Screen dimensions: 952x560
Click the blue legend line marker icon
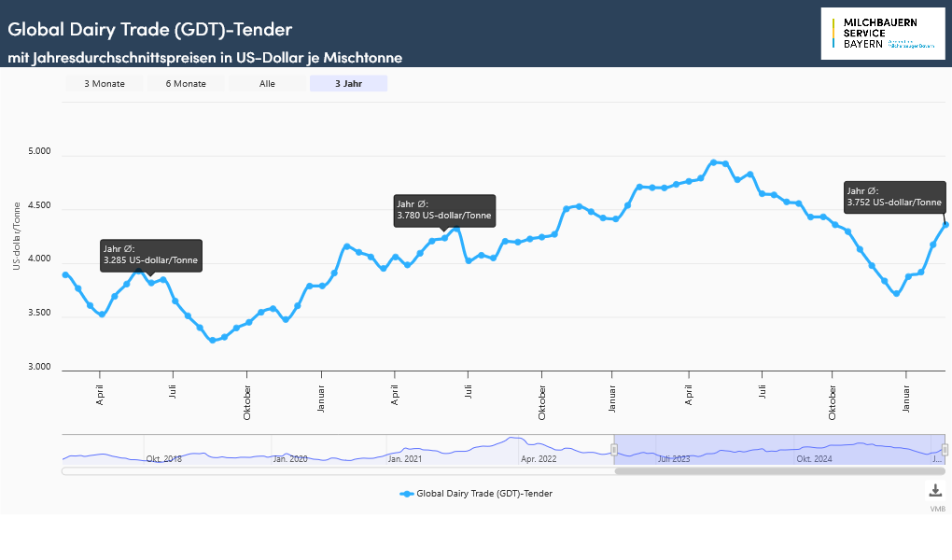(x=406, y=493)
